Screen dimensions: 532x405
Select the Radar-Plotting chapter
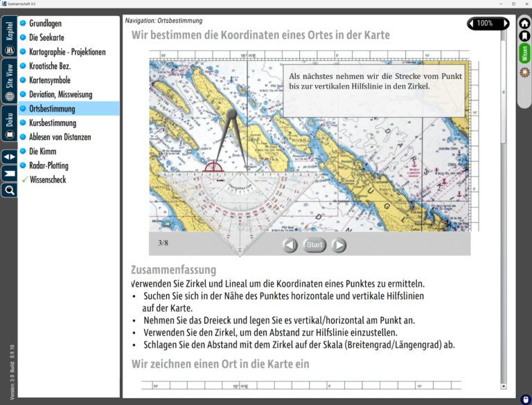pyautogui.click(x=69, y=165)
